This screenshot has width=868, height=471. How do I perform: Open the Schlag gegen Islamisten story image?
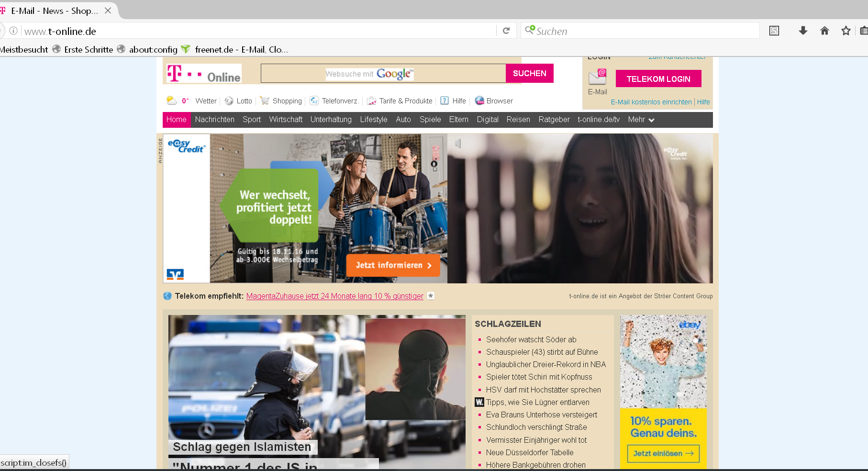(x=317, y=392)
